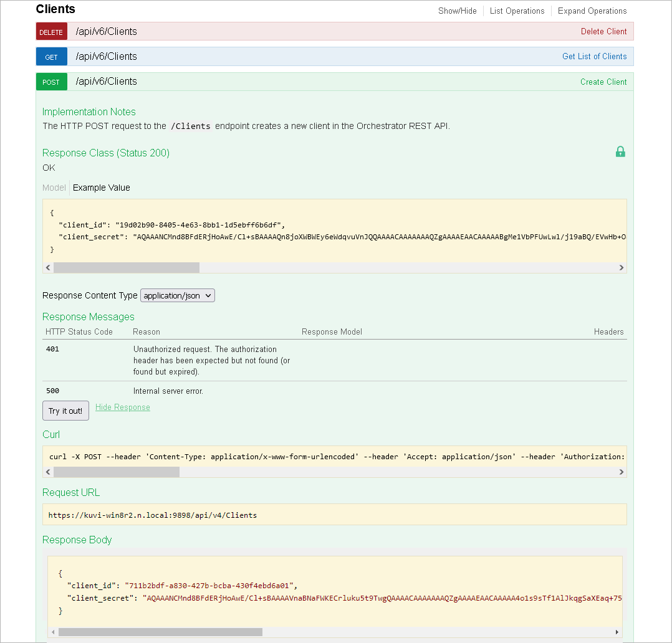Image resolution: width=672 pixels, height=643 pixels.
Task: Click the 401 status code
Action: (x=52, y=349)
